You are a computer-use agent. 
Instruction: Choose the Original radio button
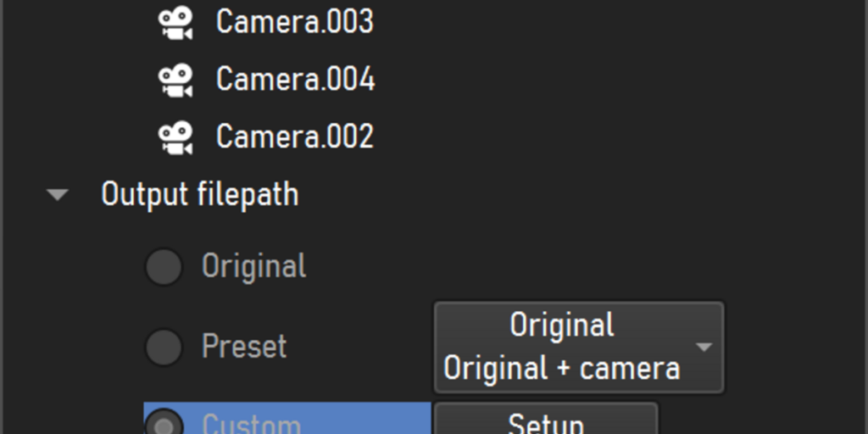pos(164,267)
